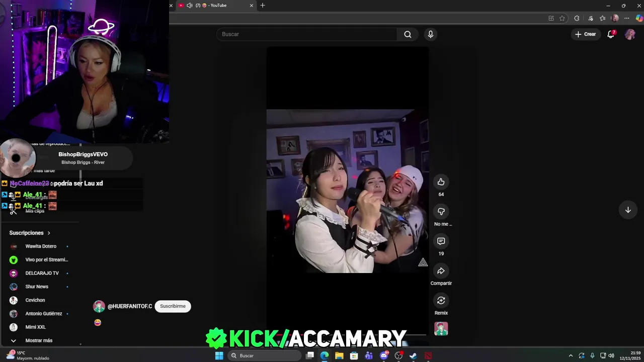Expand Suscripciones section chevron
The height and width of the screenshot is (362, 644).
[49, 233]
